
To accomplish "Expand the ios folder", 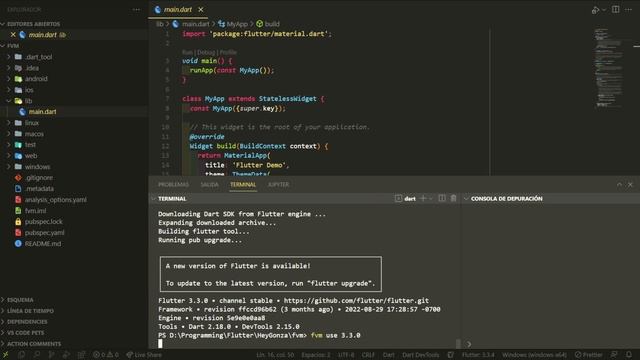I will tap(29, 90).
